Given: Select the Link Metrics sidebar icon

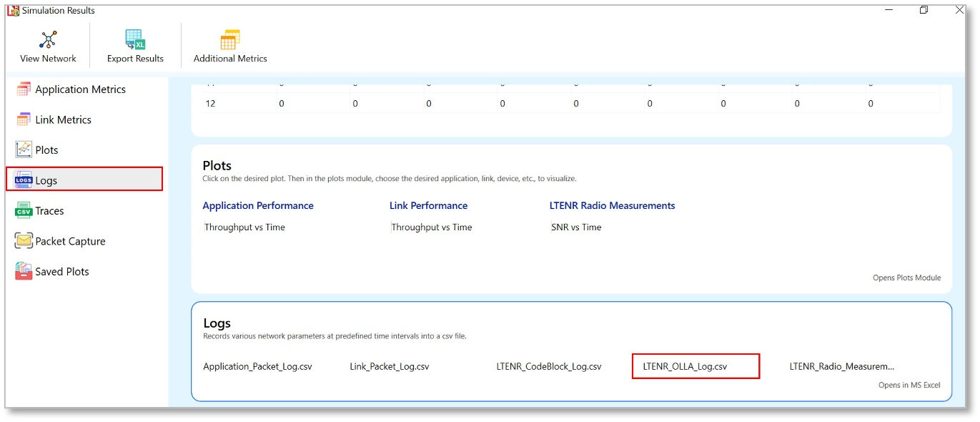Looking at the screenshot, I should point(24,119).
